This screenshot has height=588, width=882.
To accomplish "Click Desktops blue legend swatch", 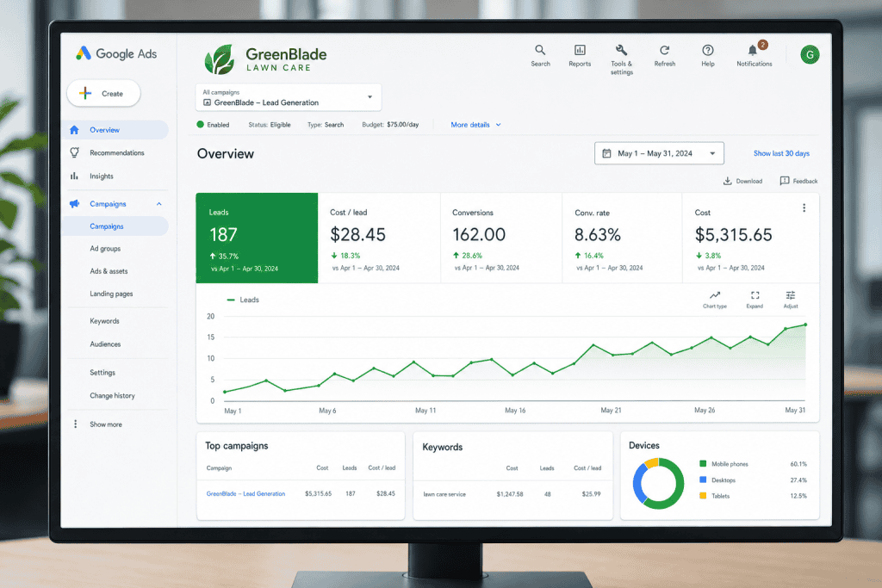I will (703, 480).
